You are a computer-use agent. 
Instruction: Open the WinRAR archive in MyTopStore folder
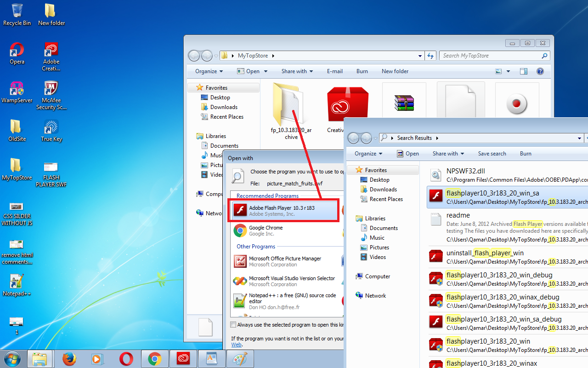coord(404,103)
